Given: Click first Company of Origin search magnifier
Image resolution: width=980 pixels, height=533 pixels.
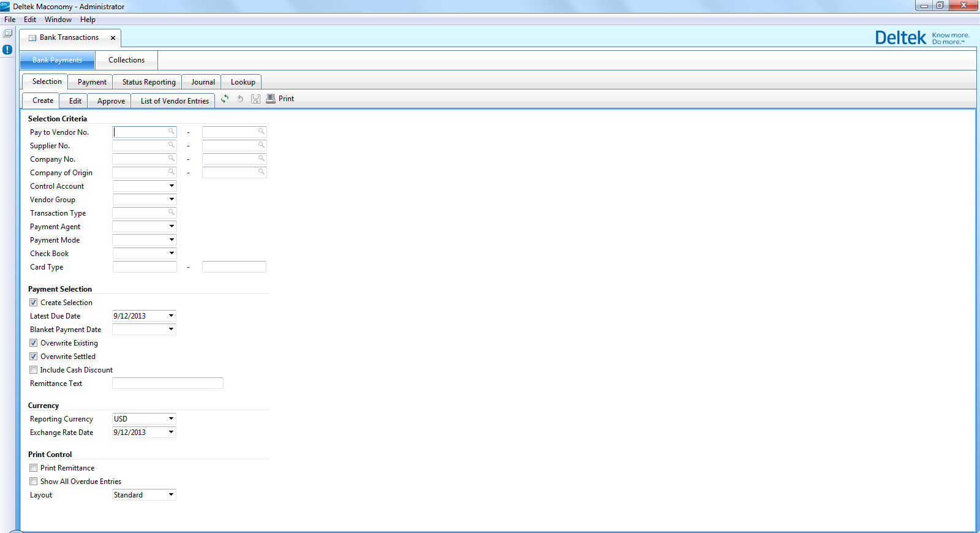Looking at the screenshot, I should click(171, 172).
